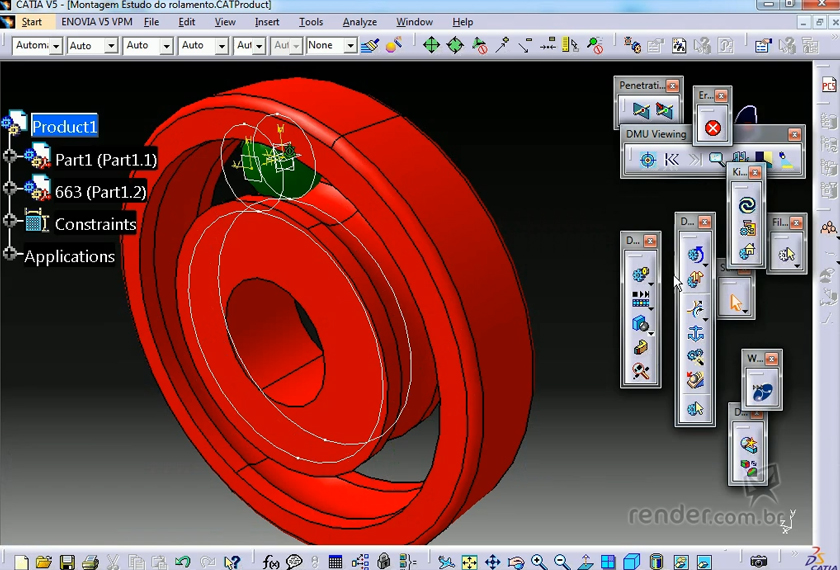
Task: Click the paintbrush icon in the top toolbar
Action: point(371,45)
